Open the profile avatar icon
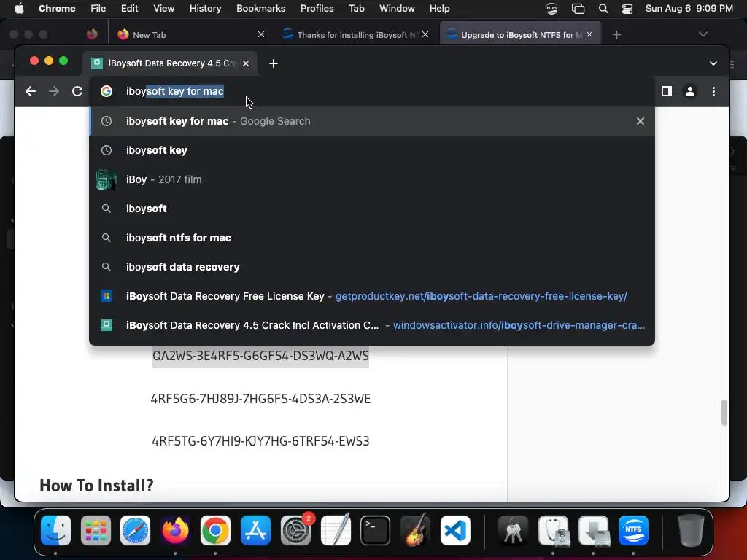Viewport: 747px width, 560px height. (690, 91)
